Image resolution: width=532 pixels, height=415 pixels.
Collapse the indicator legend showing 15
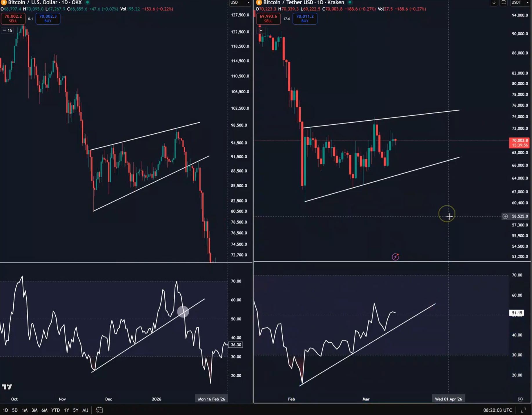[x=7, y=30]
